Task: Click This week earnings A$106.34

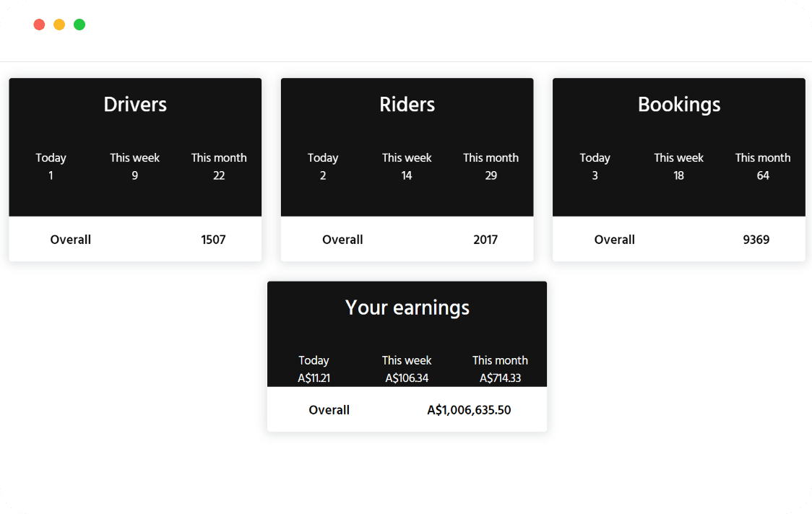Action: point(407,377)
